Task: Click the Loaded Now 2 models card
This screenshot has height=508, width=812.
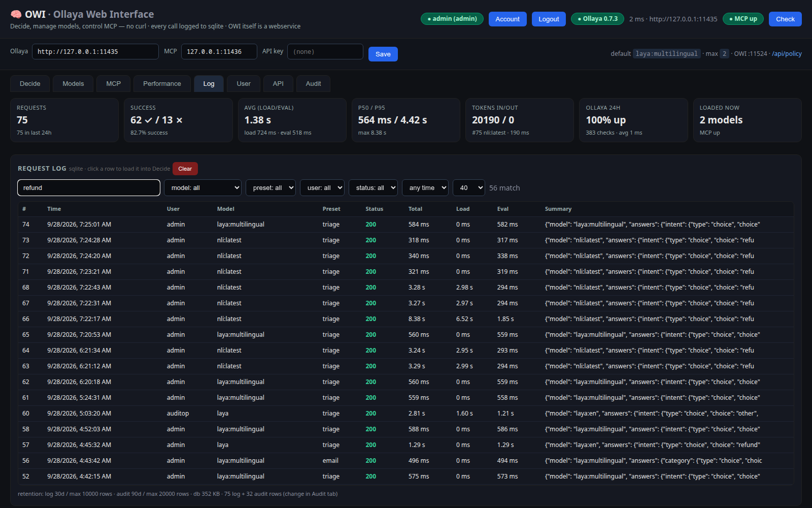Action: coord(747,120)
